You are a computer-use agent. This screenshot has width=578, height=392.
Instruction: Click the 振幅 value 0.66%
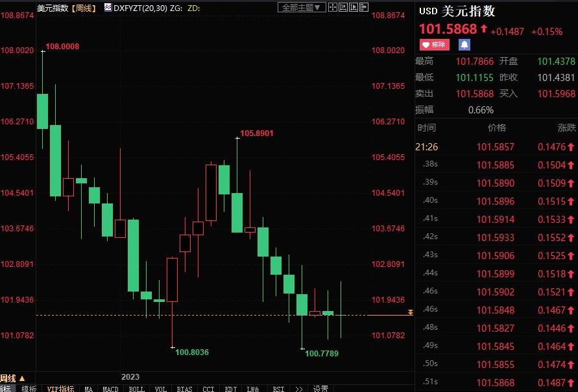tap(481, 110)
